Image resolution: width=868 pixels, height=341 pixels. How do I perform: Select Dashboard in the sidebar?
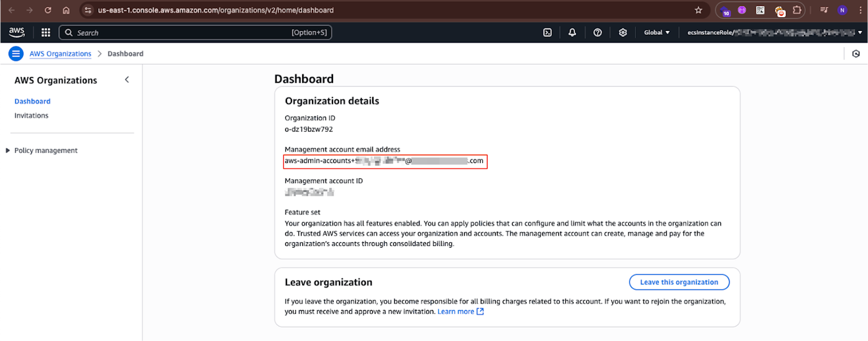click(x=33, y=102)
